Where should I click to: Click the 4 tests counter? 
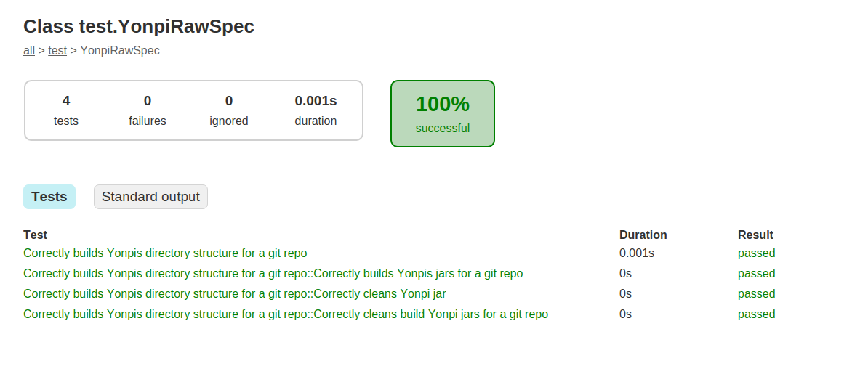tap(66, 110)
